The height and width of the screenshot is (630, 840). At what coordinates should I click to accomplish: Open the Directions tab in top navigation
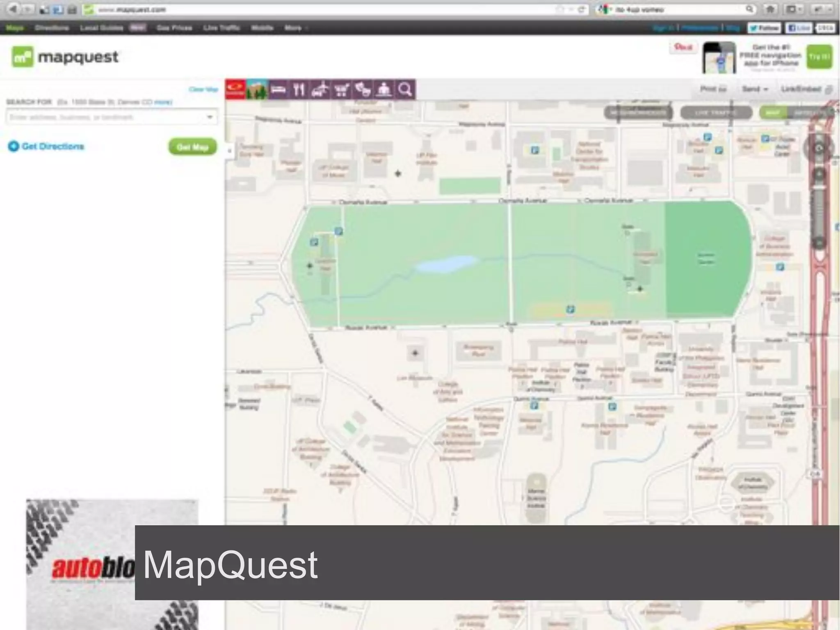click(52, 28)
